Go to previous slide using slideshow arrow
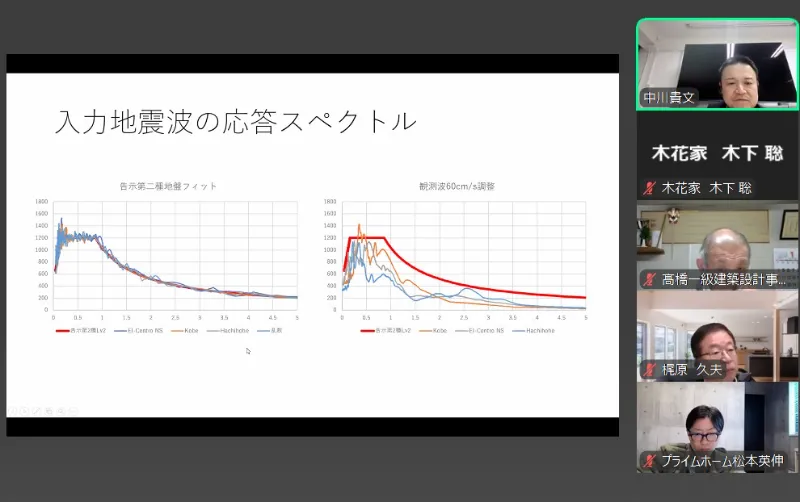 click(x=14, y=411)
